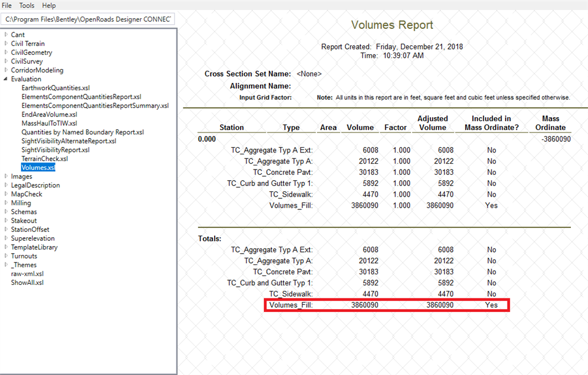
Task: Expand the Milling folder arrow
Action: [6, 203]
